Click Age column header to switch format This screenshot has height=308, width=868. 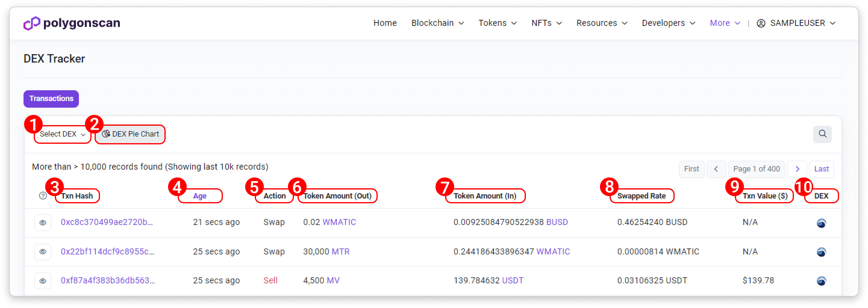click(200, 196)
